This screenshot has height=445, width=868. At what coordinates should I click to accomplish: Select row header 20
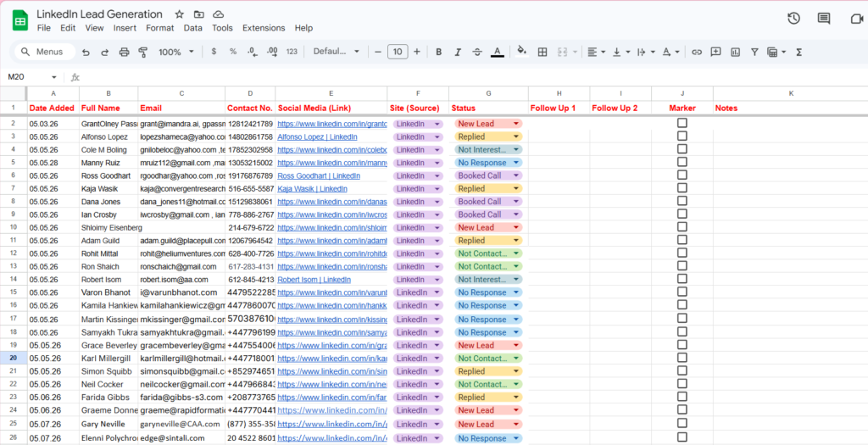point(14,358)
